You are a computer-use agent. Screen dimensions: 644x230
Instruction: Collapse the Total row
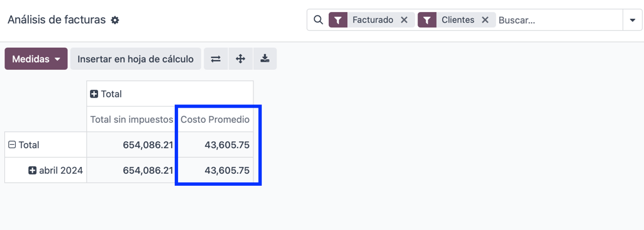pos(24,145)
